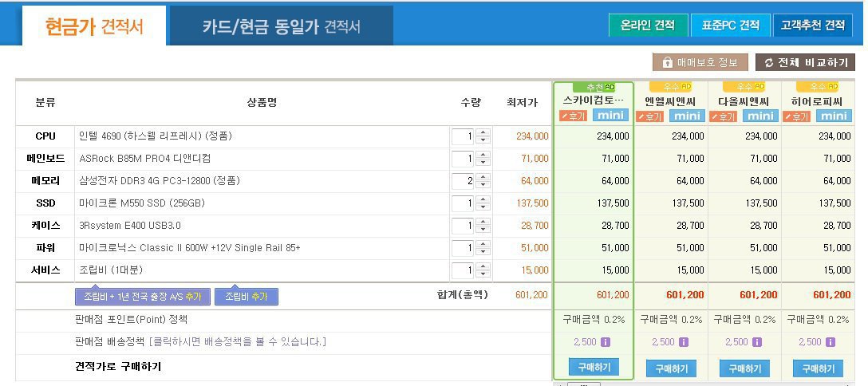The image size is (868, 386).
Task: Switch to 카드/현금 동일가 견적서 tab
Action: click(x=281, y=26)
